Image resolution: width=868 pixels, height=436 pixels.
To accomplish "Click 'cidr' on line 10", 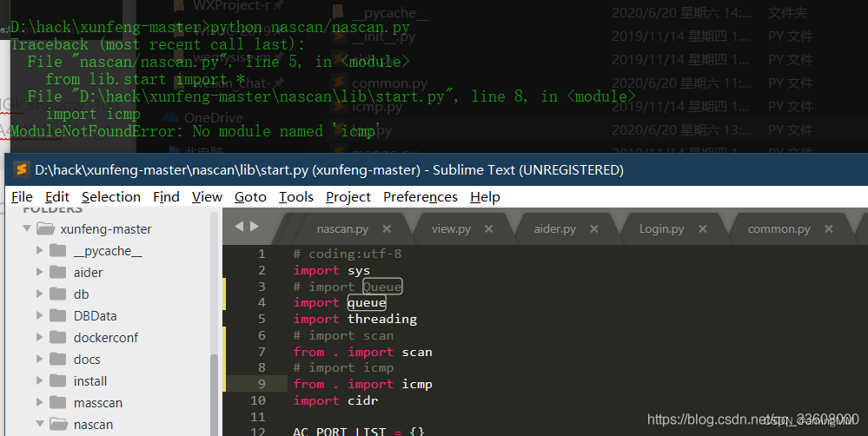I will pos(362,400).
